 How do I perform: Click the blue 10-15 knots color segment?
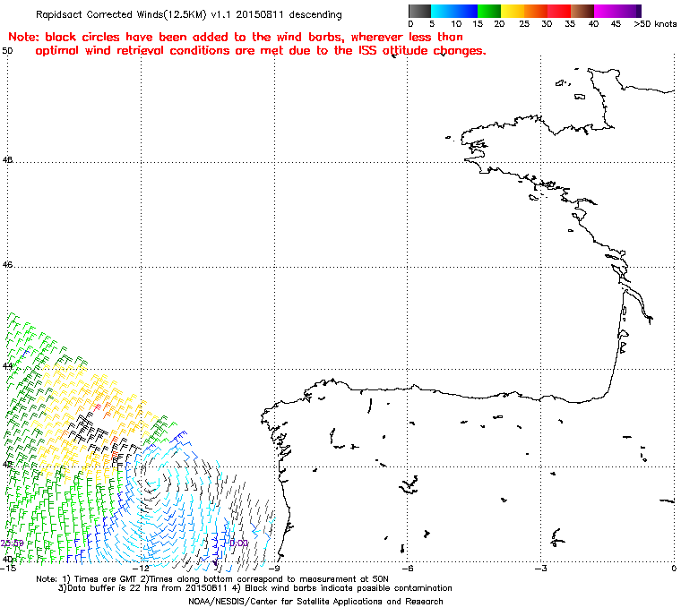click(466, 11)
